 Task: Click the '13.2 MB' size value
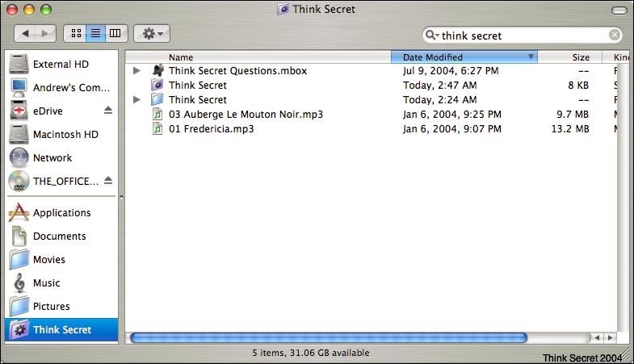570,129
